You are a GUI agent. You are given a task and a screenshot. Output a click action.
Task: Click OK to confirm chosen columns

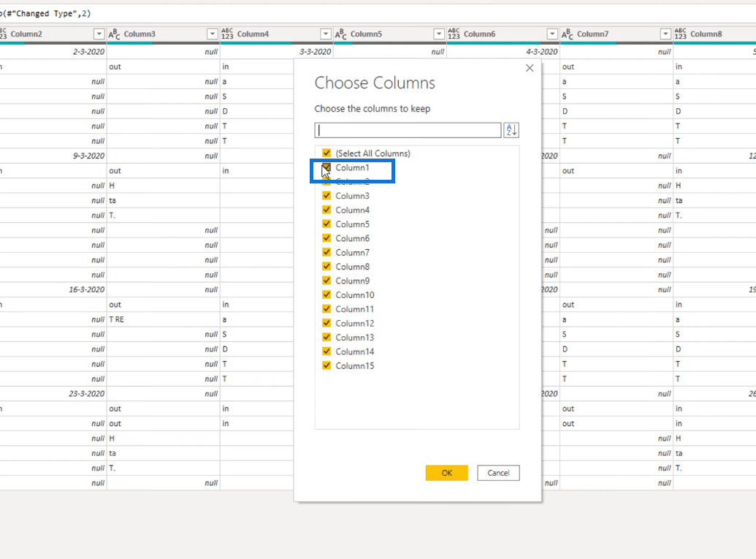pyautogui.click(x=446, y=473)
